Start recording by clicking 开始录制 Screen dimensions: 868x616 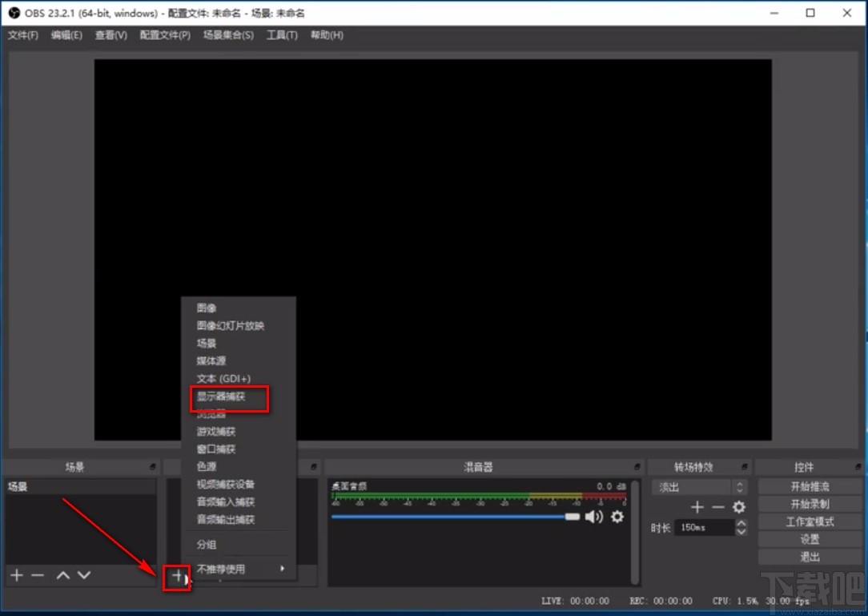pos(809,503)
